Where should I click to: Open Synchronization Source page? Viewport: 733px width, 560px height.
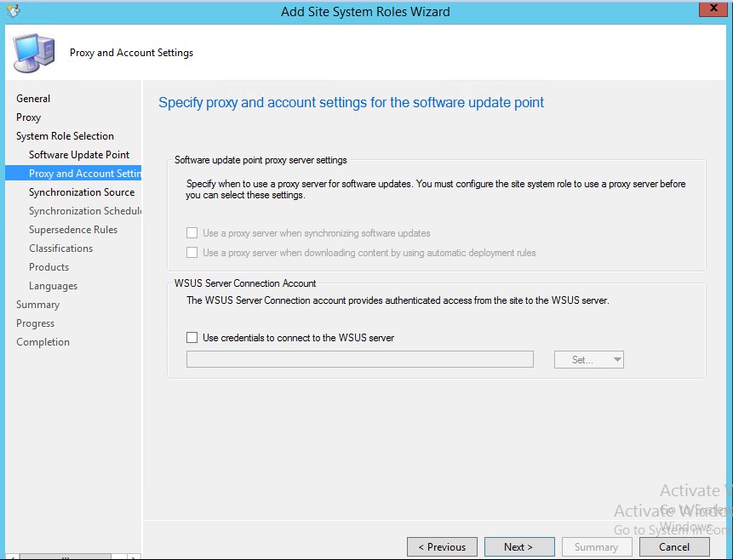pos(82,192)
